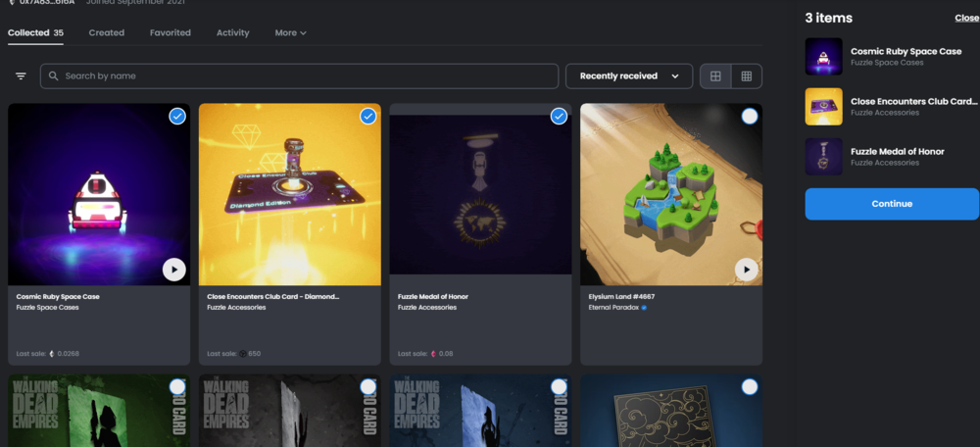Click the 0.0268 last sale value
Image resolution: width=980 pixels, height=447 pixels.
69,354
